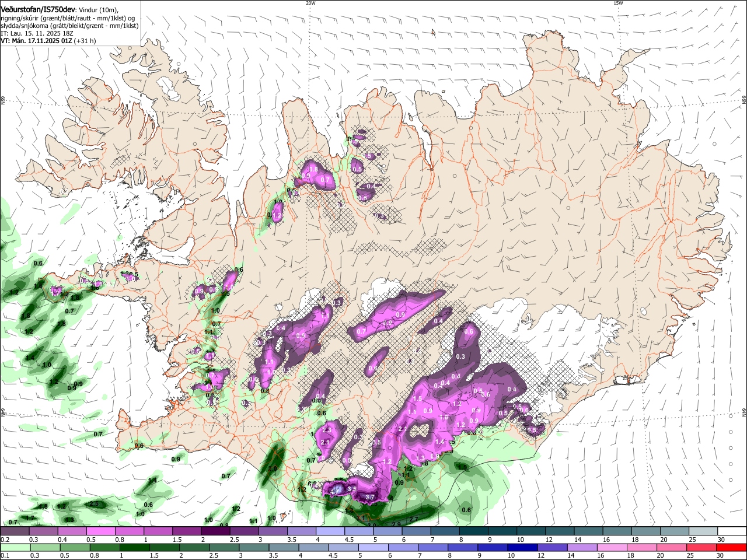
Task: Click the '2.3' snow value on the map
Action: click(326, 430)
